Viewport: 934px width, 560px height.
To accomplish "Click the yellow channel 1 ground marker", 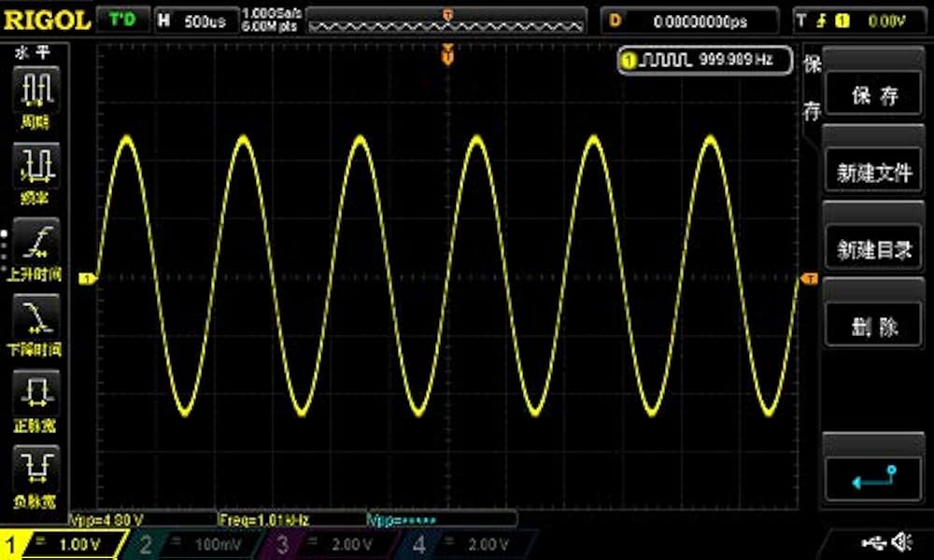I will coord(87,278).
